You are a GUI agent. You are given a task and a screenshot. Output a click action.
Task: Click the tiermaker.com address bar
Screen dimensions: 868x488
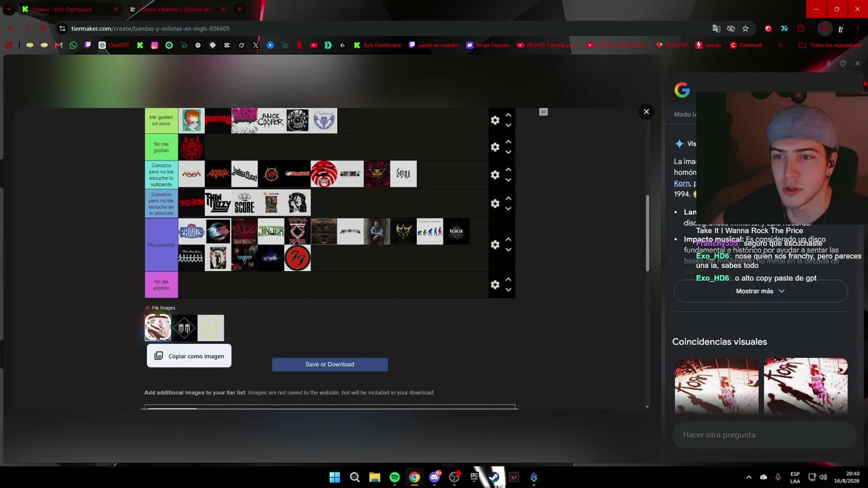[x=380, y=28]
